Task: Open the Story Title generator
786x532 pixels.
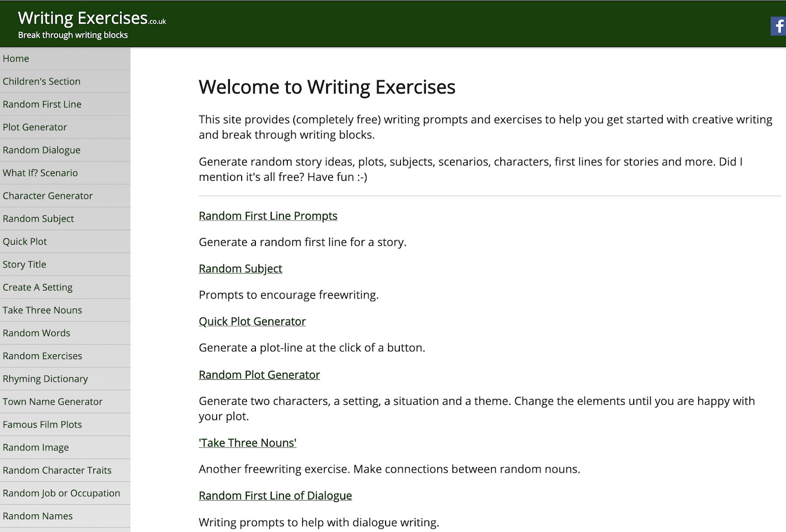Action: tap(25, 264)
